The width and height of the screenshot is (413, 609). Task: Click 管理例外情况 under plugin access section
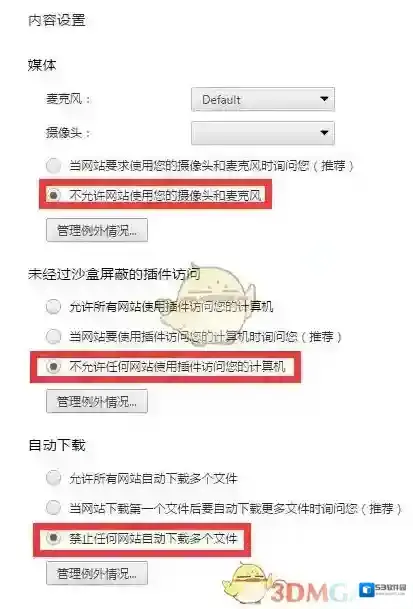pos(97,401)
